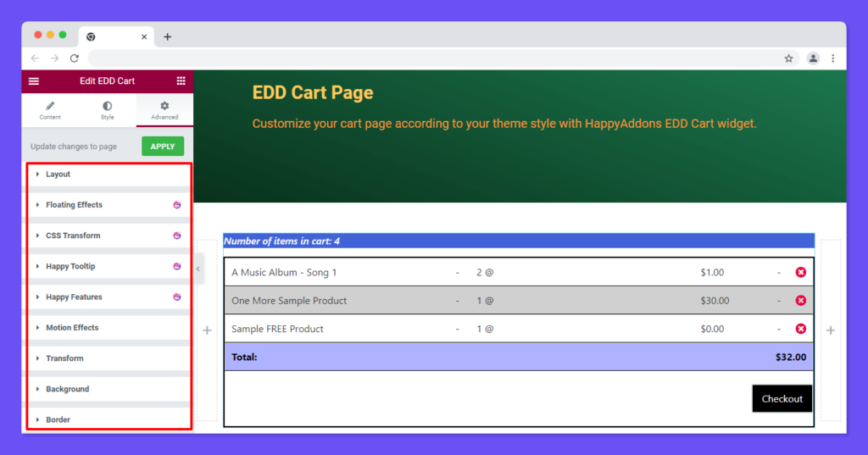
Task: Open the browser three-dot menu
Action: tap(832, 58)
